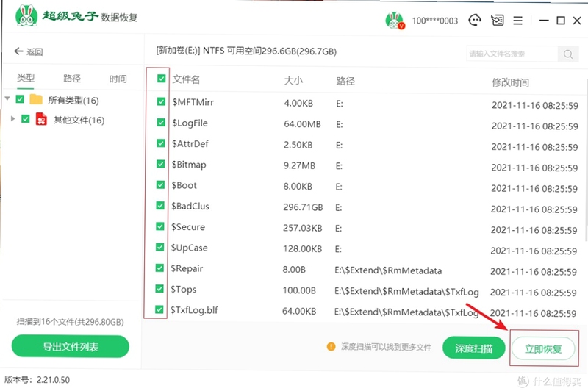This screenshot has height=391, width=588.
Task: Open the customer service chat icon
Action: (x=475, y=21)
